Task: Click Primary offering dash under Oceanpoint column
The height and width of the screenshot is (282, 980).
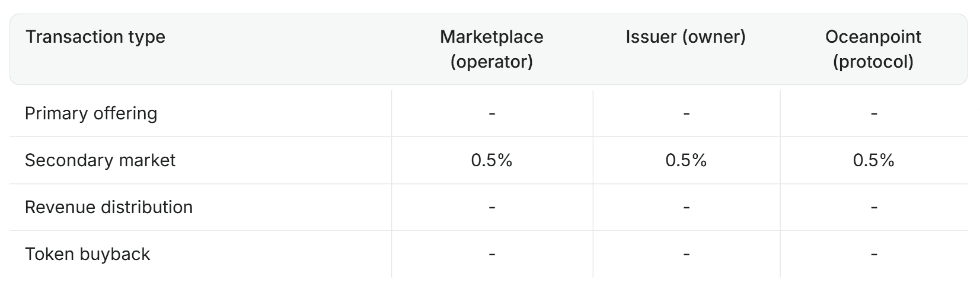Action: point(873,113)
